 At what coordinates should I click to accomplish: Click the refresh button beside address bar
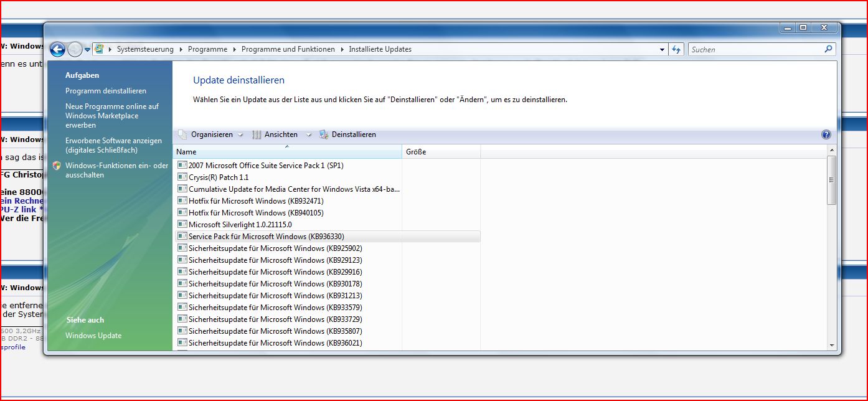(676, 49)
